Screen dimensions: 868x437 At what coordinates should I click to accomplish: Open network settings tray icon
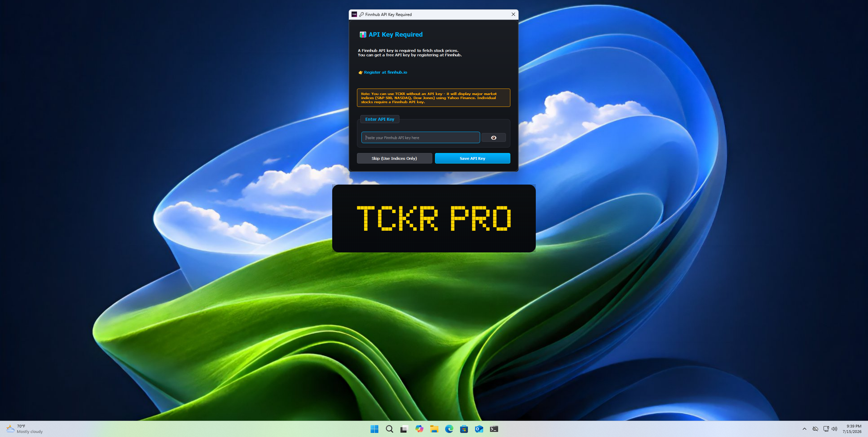826,429
